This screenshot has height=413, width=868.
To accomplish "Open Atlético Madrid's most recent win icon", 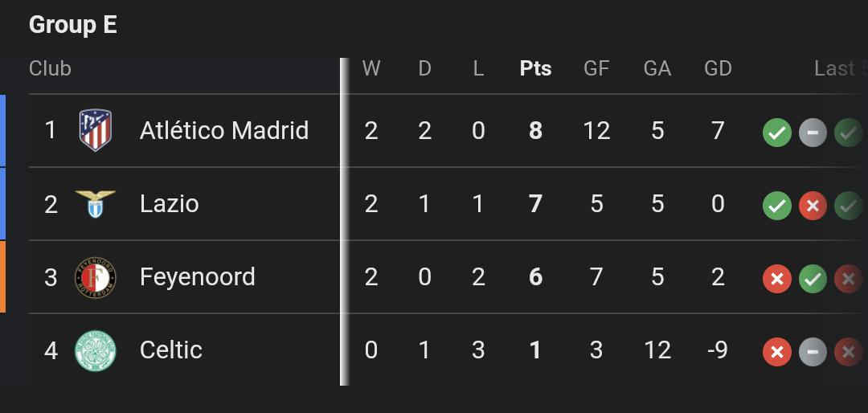I will pos(776,133).
